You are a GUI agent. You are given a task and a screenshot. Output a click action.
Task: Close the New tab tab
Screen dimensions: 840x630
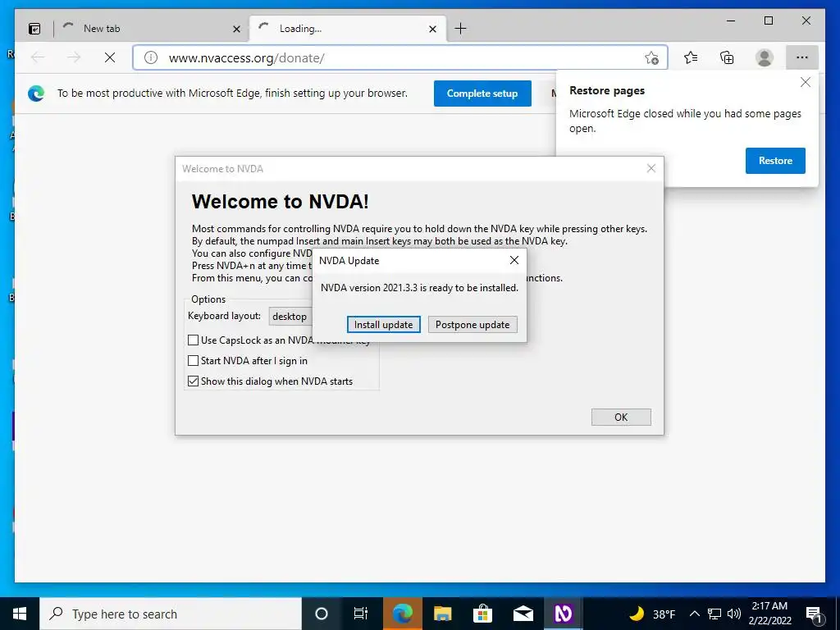(x=236, y=29)
